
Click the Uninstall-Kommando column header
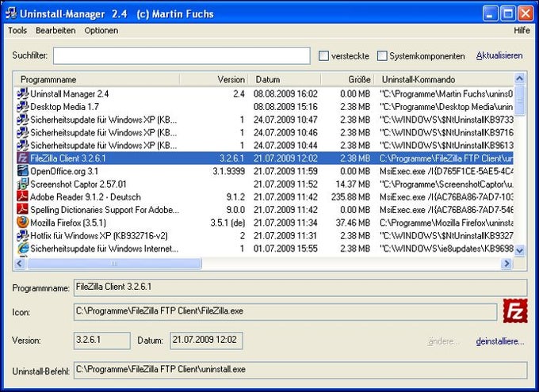tap(444, 79)
